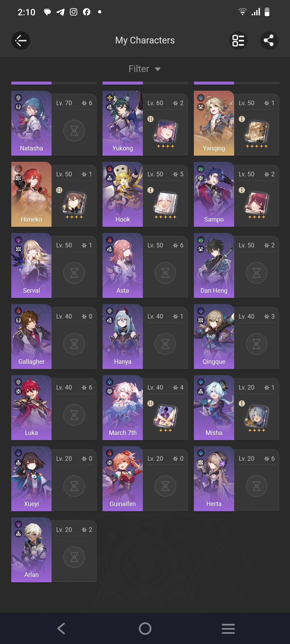
Task: Select Hook character card
Action: coord(145,194)
